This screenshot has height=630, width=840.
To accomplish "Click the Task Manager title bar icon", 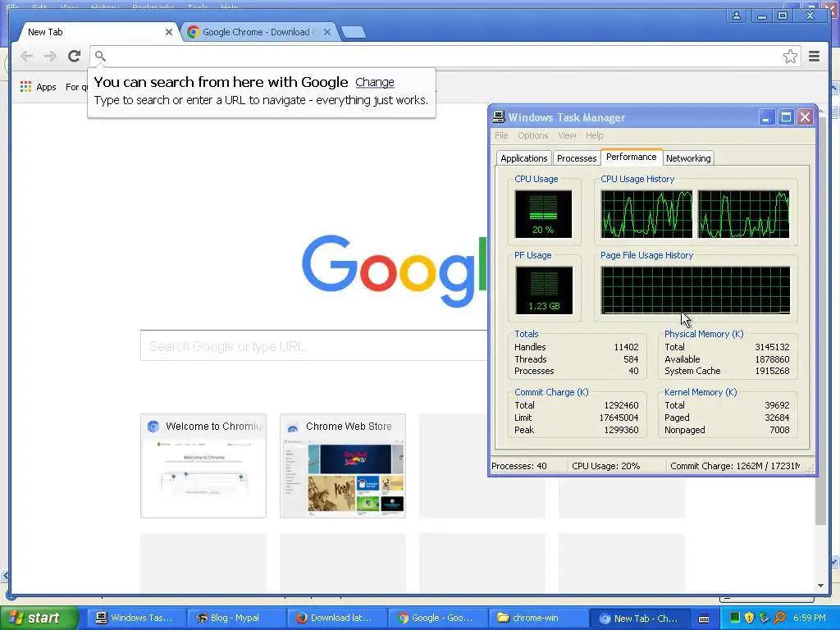I will [499, 116].
